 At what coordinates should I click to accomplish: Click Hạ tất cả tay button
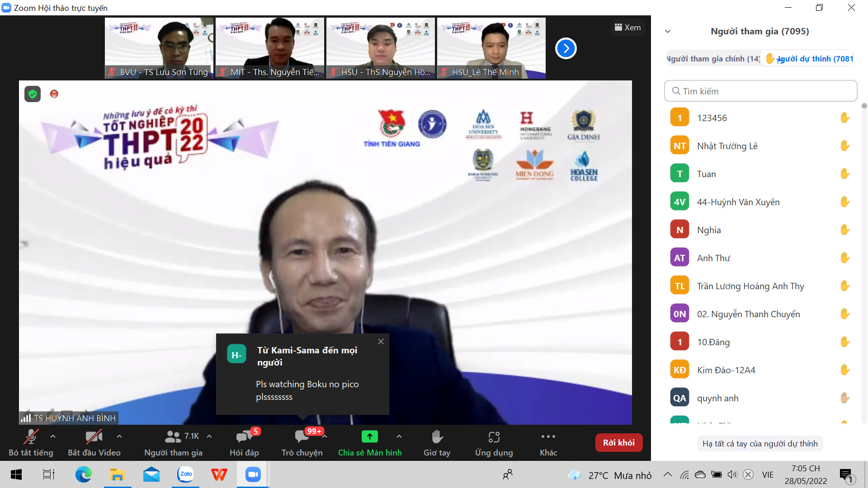click(759, 444)
